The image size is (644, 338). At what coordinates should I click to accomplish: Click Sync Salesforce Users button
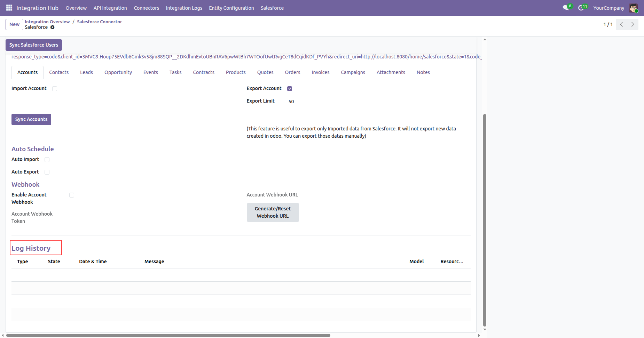34,45
